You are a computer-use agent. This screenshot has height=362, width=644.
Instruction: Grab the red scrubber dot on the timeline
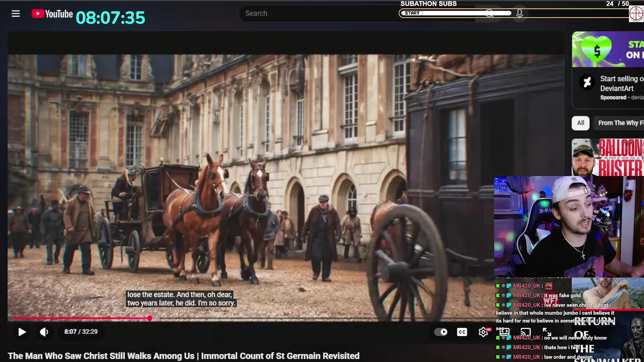coord(150,318)
